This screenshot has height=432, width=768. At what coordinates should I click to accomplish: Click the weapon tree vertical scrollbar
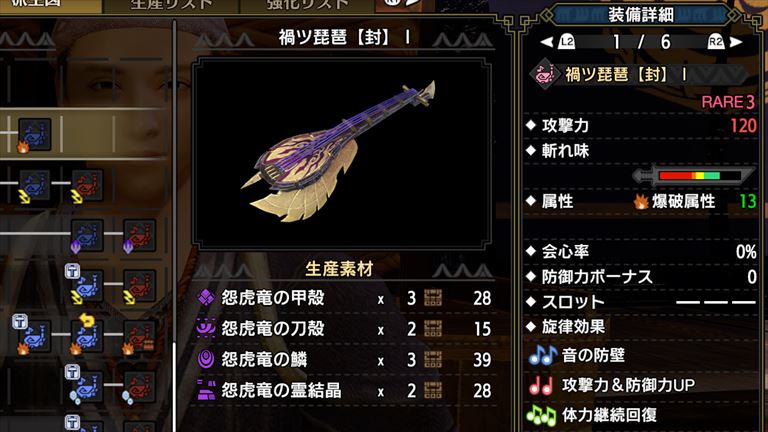coord(174,225)
